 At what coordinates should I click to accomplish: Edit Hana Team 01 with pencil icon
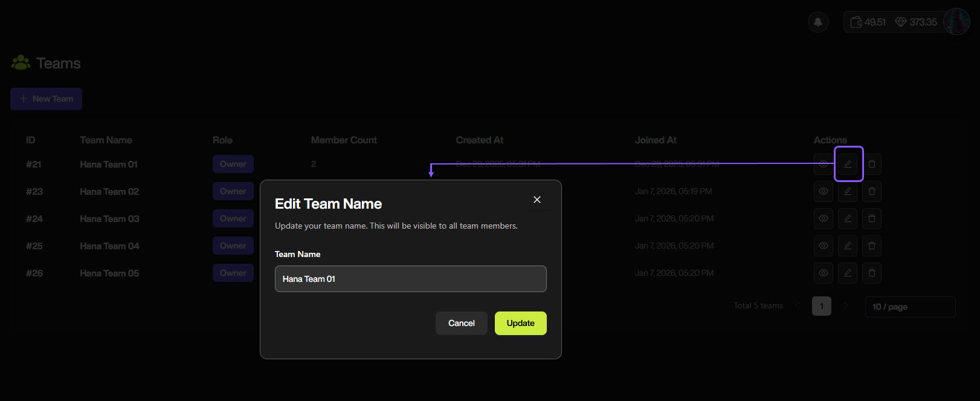click(848, 164)
